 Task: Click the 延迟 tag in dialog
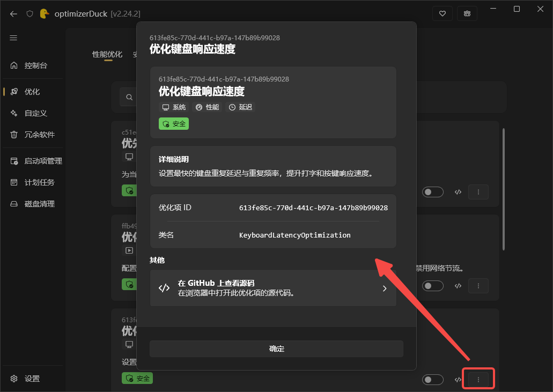tap(240, 107)
